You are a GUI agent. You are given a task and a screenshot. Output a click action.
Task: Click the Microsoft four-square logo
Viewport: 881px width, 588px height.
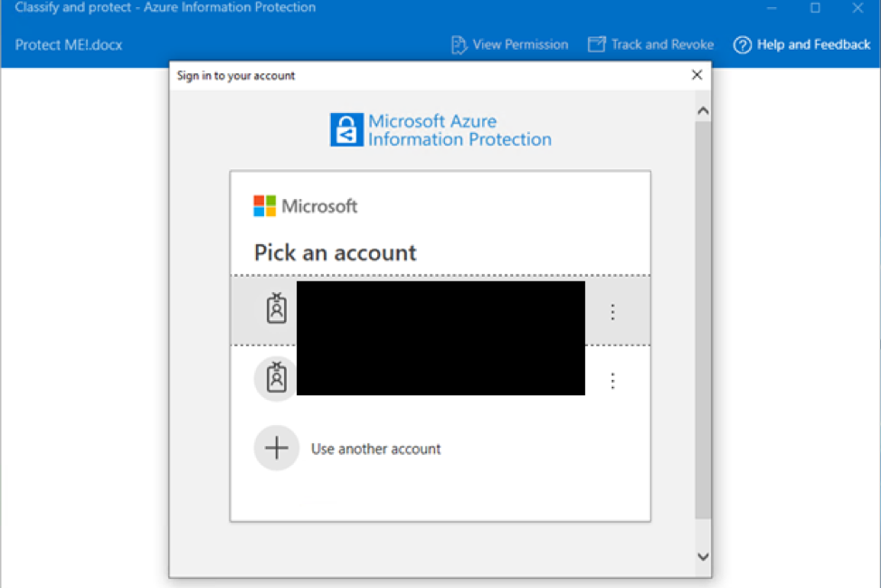265,205
